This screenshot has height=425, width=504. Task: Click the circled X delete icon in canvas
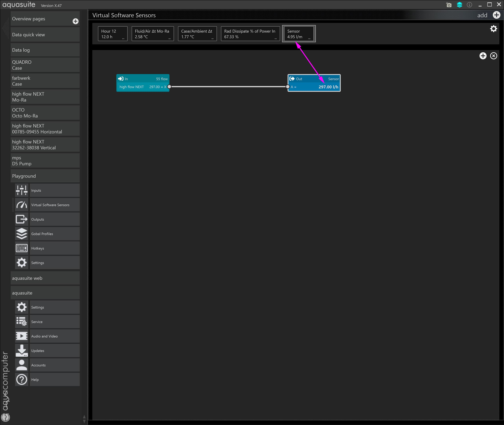click(x=493, y=56)
